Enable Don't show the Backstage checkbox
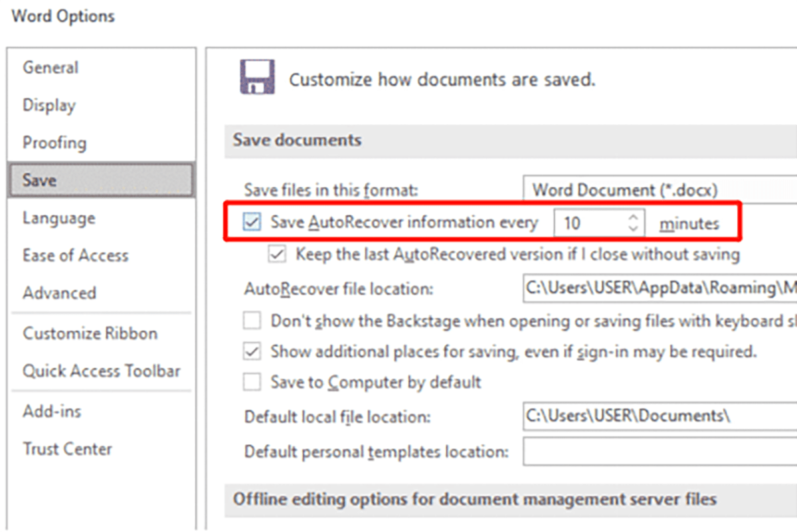797x532 pixels. [x=252, y=321]
